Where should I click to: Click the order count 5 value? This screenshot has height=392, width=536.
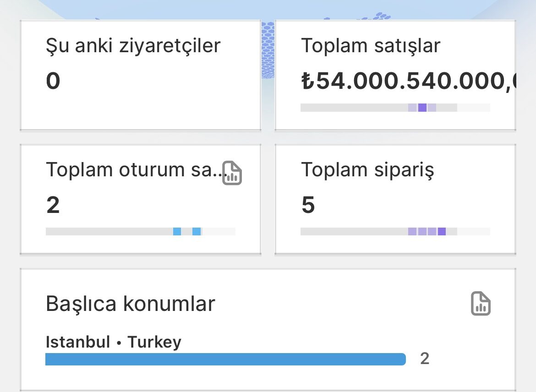point(308,205)
